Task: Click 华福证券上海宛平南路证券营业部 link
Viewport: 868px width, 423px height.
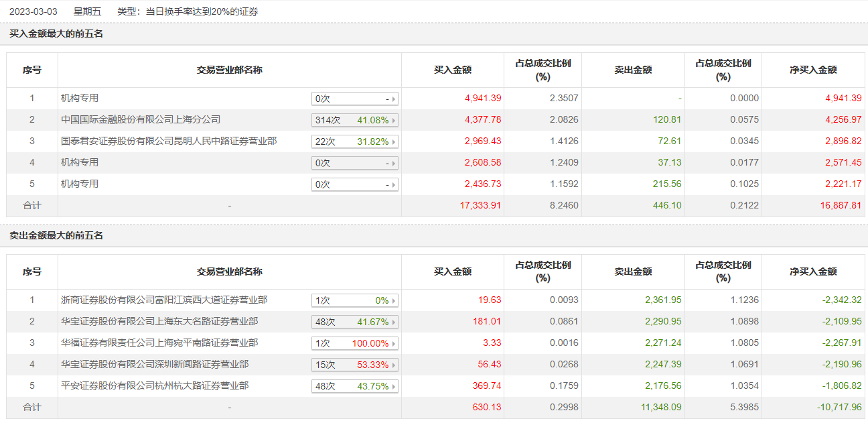Action: (x=159, y=343)
